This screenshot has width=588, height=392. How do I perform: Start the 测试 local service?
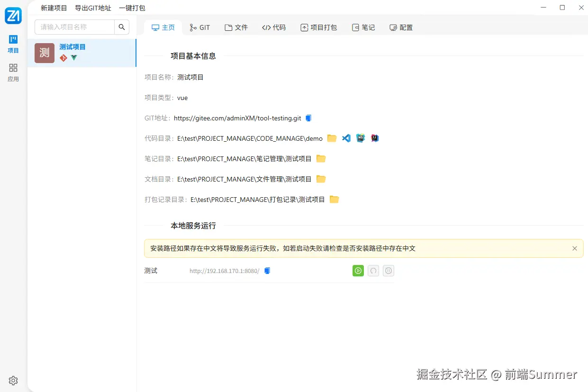pos(358,271)
